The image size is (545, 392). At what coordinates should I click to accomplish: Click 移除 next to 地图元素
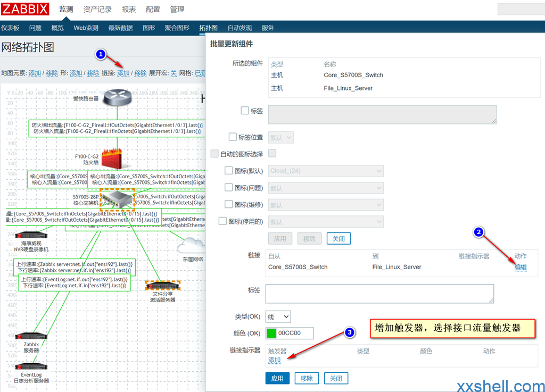tap(52, 73)
